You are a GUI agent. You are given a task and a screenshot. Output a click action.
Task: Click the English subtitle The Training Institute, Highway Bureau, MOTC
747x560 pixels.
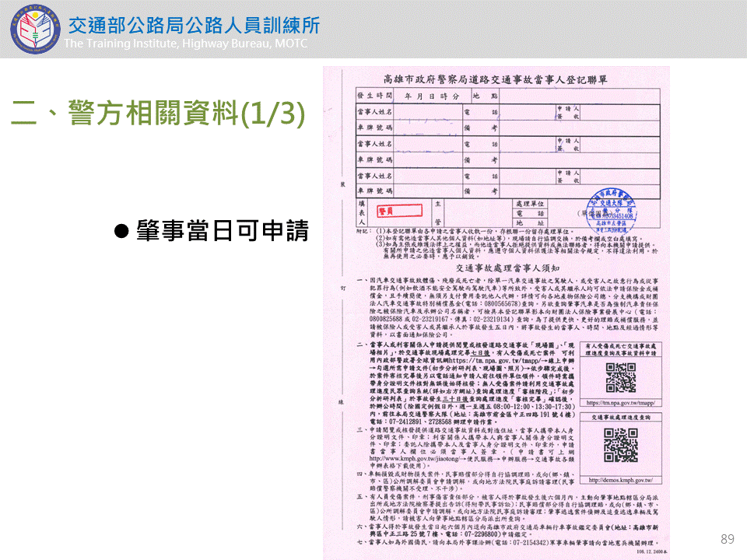click(185, 44)
